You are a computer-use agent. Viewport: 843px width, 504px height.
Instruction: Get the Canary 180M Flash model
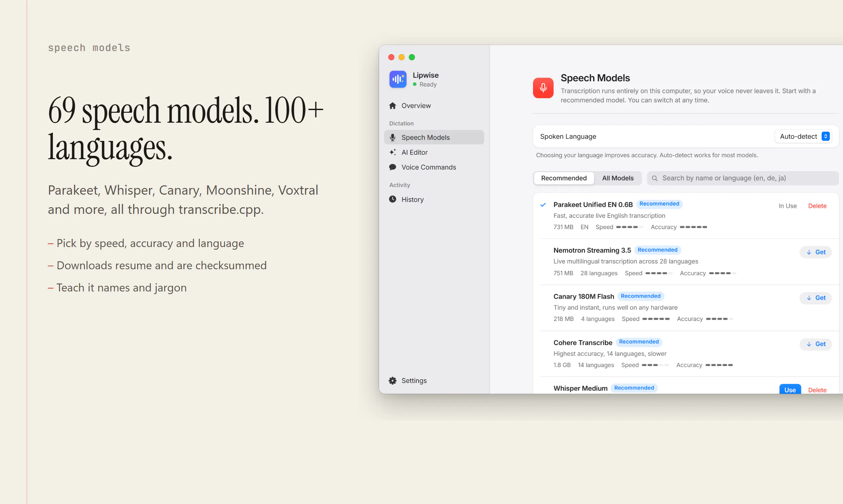(815, 298)
